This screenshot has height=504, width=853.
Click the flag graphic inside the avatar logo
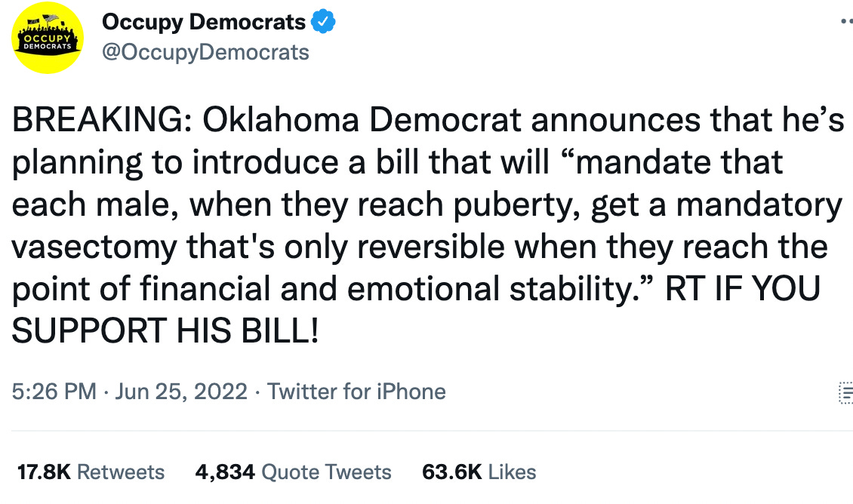(51, 19)
